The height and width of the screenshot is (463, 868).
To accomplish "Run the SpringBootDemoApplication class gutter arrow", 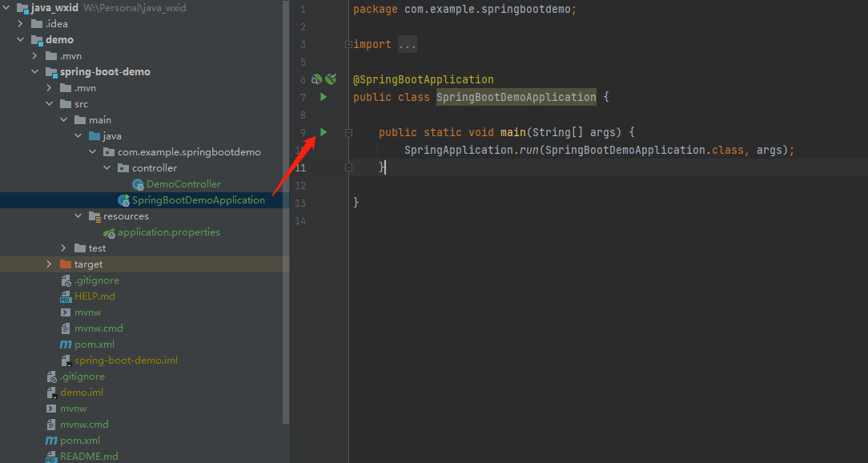I will [x=323, y=97].
